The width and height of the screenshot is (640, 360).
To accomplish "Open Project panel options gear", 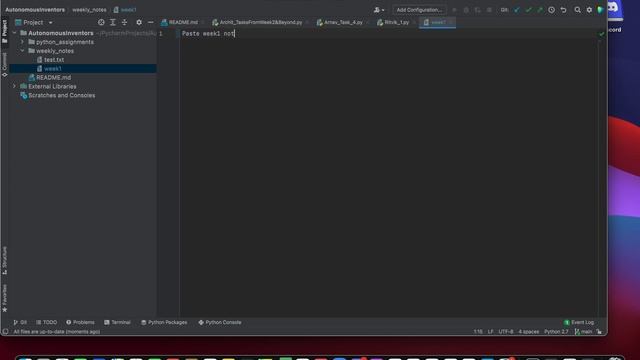I will 139,22.
